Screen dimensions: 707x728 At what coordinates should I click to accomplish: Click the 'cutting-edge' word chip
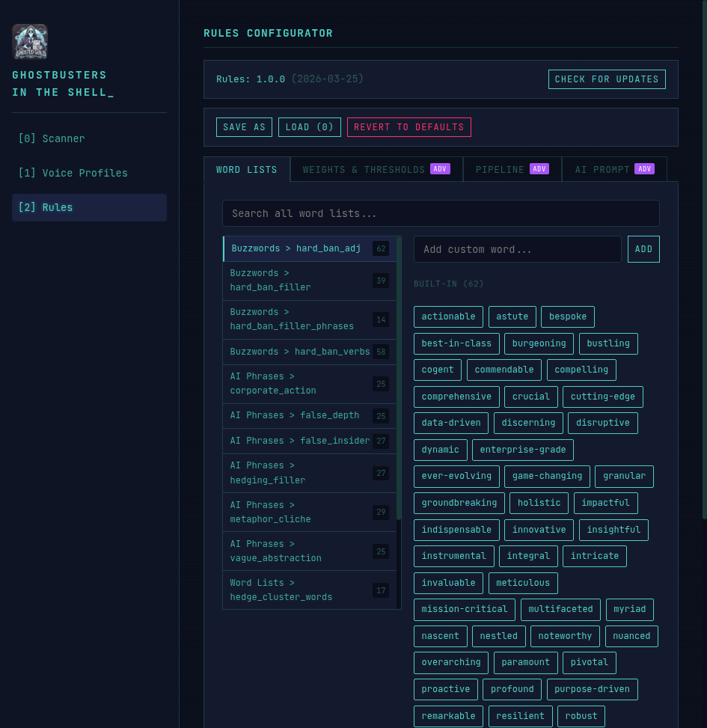[x=602, y=397]
